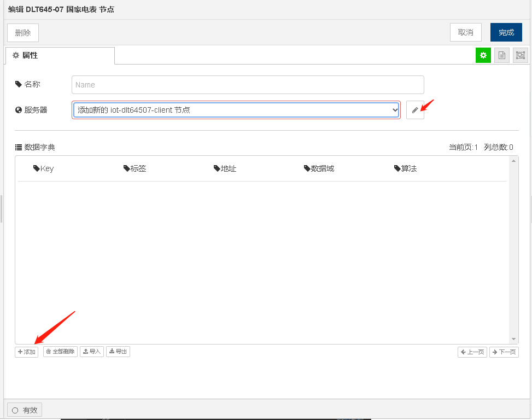Click the 导入 import button

pyautogui.click(x=92, y=352)
